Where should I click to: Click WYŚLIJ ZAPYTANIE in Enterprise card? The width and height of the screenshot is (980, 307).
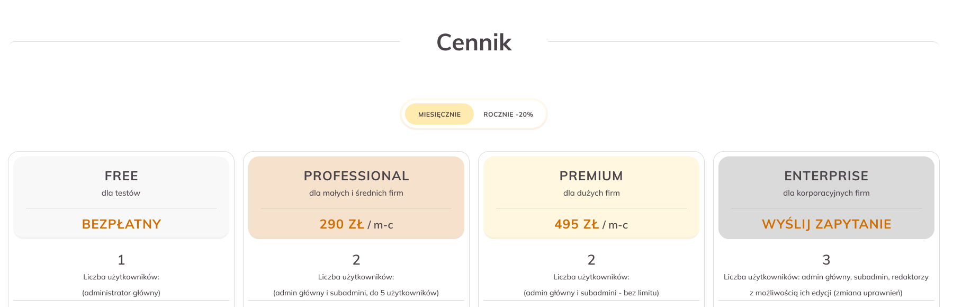coord(826,224)
